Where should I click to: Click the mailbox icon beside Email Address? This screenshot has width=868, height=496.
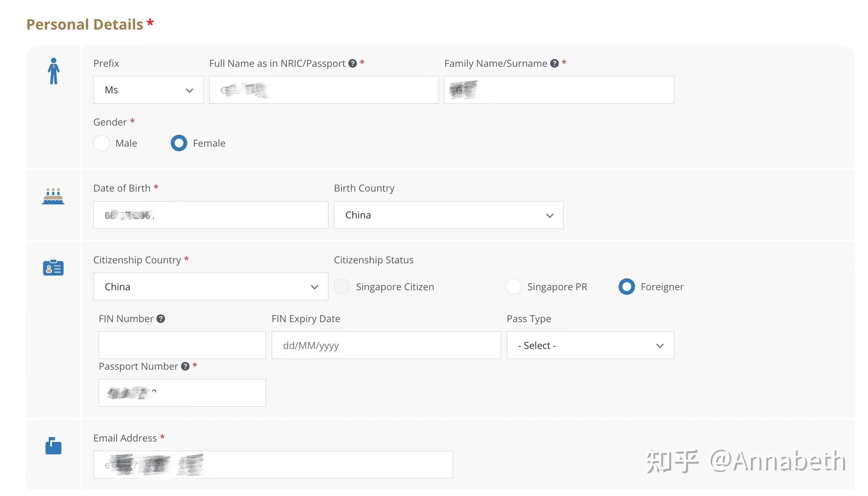53,446
